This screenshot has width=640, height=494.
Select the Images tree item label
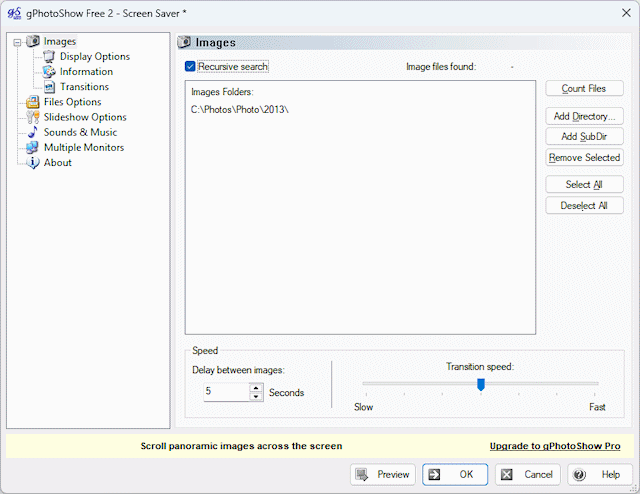(60, 41)
